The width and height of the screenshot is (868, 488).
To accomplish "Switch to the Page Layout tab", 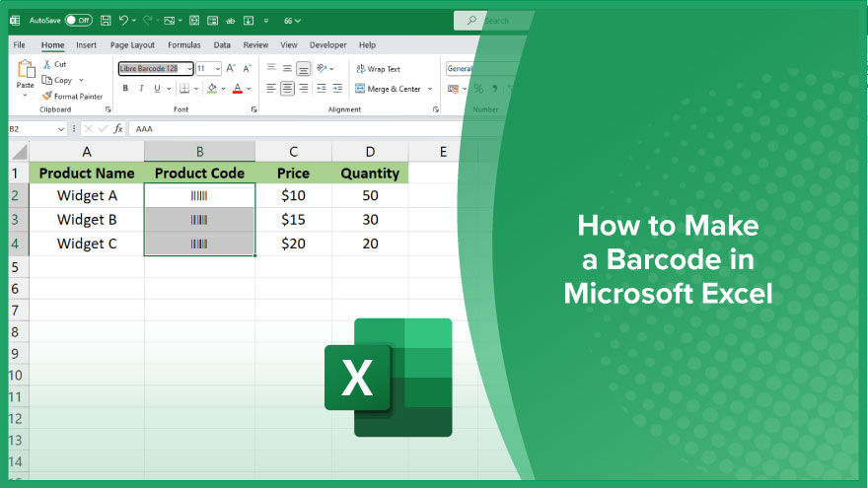I will (132, 44).
